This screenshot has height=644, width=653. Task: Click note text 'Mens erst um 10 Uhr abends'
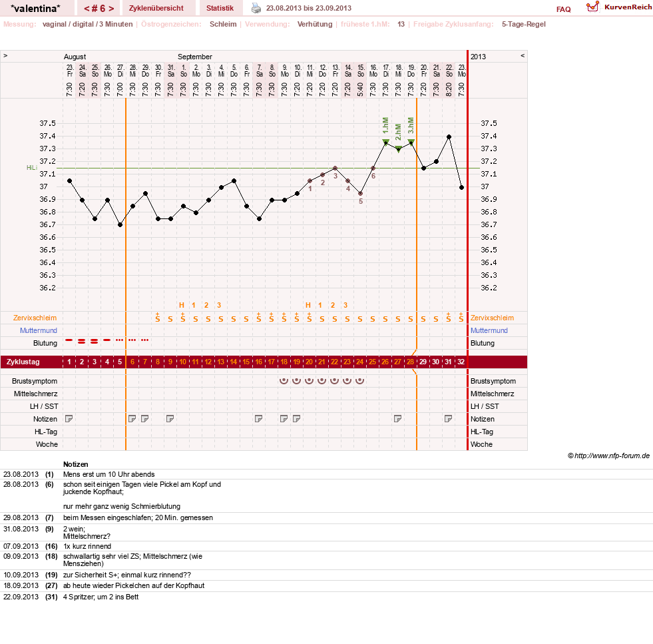click(109, 474)
